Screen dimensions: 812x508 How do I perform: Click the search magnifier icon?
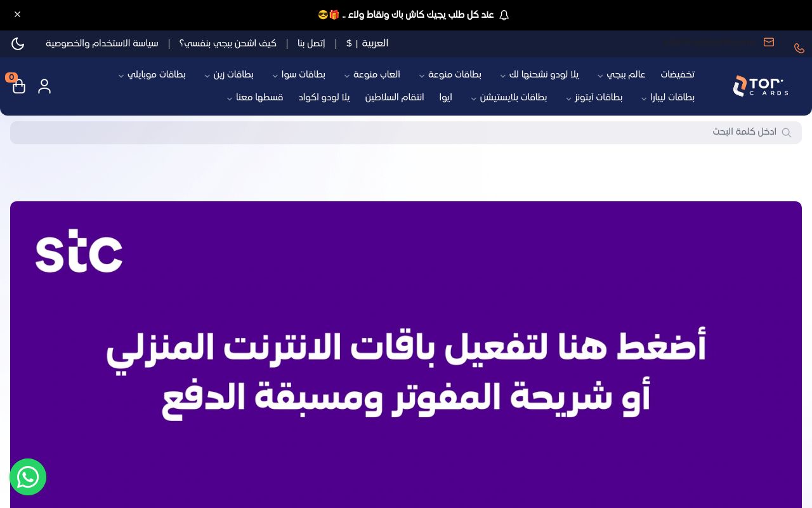[x=787, y=133]
